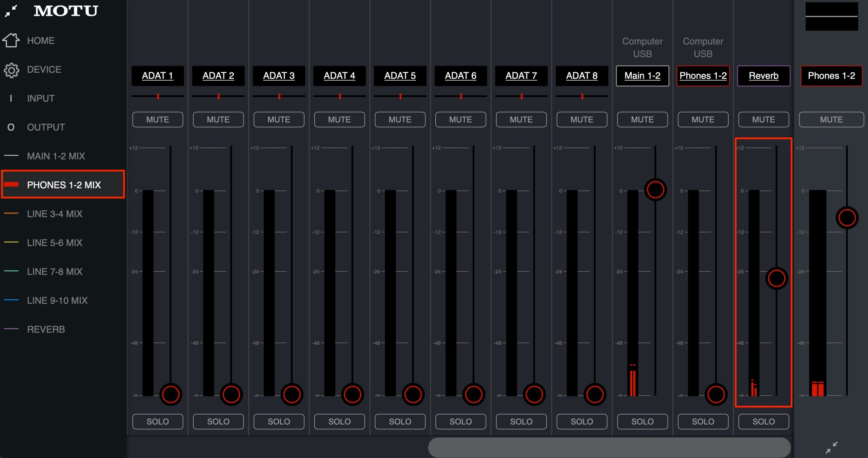
Task: Mute the Reverb channel
Action: pos(764,119)
